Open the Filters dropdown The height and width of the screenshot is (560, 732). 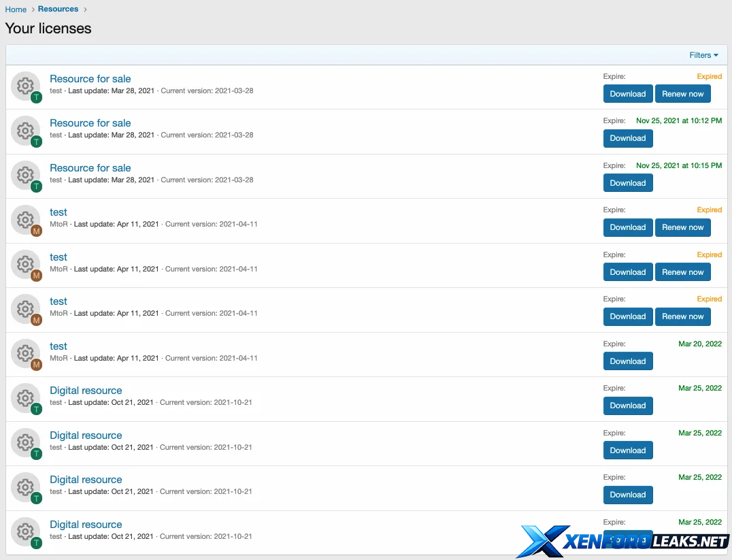703,55
